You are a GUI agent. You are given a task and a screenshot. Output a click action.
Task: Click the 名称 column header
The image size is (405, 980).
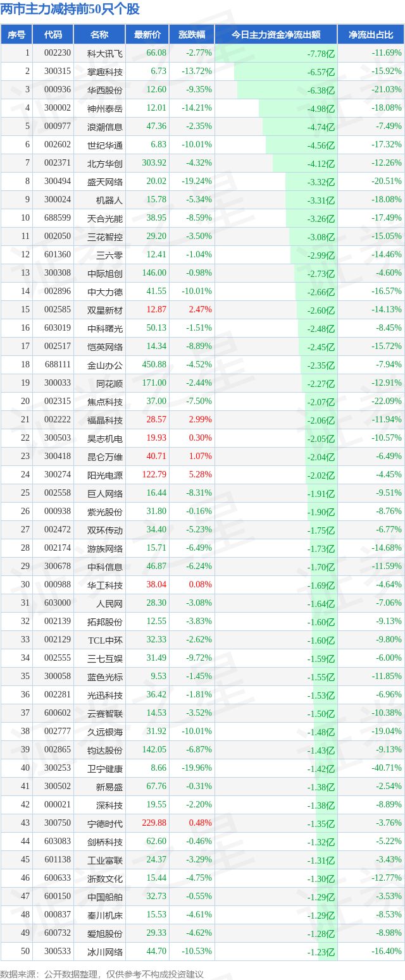pos(99,35)
